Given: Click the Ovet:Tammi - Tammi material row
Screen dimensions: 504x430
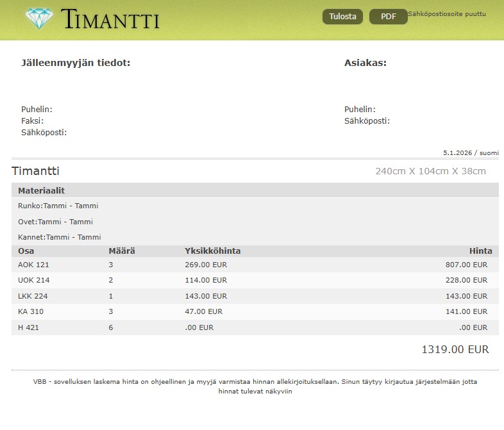Looking at the screenshot, I should pyautogui.click(x=55, y=222).
